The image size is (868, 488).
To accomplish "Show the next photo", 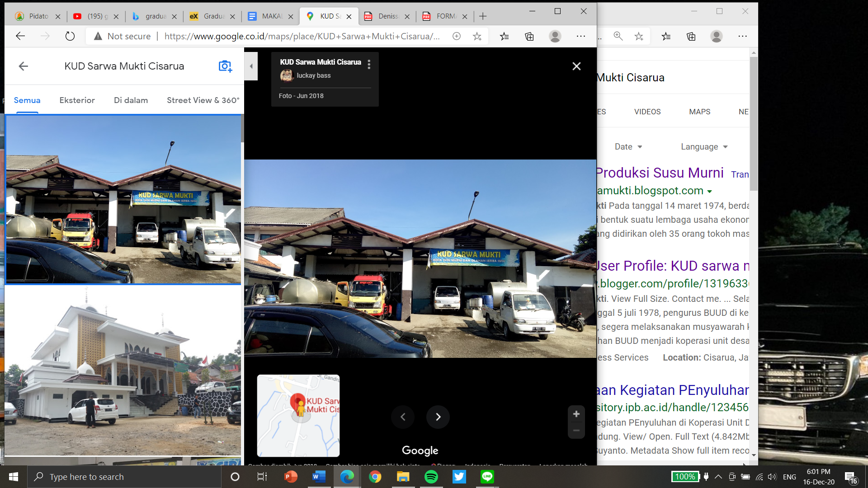I will [x=438, y=417].
